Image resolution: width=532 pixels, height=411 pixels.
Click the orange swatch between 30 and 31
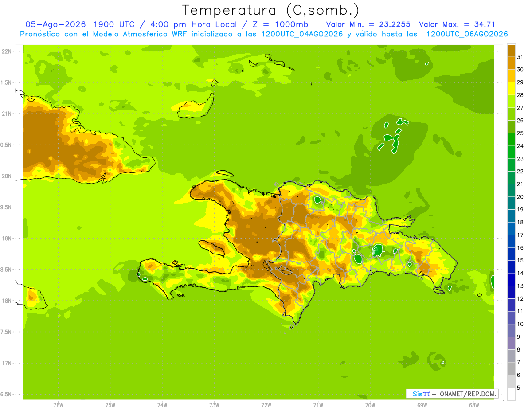coord(511,63)
